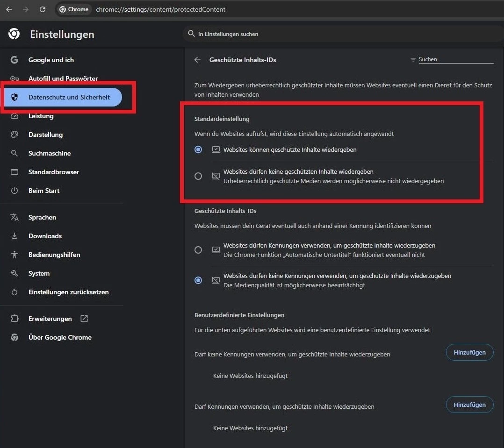Click the In Einstellungen suchen field
504x448 pixels.
pyautogui.click(x=344, y=34)
